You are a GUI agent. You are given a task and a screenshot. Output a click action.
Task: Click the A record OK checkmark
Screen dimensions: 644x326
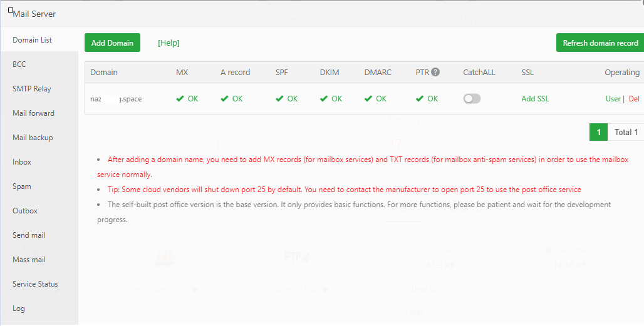point(225,99)
